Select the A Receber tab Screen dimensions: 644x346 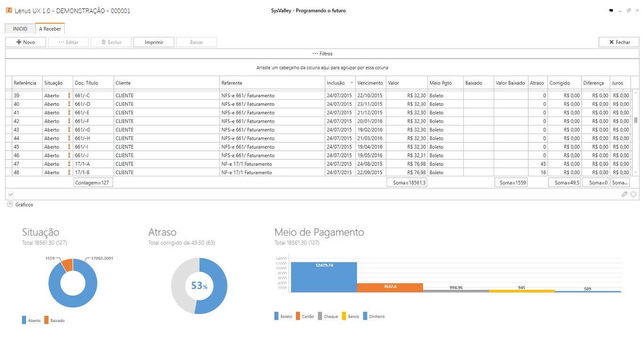point(50,29)
